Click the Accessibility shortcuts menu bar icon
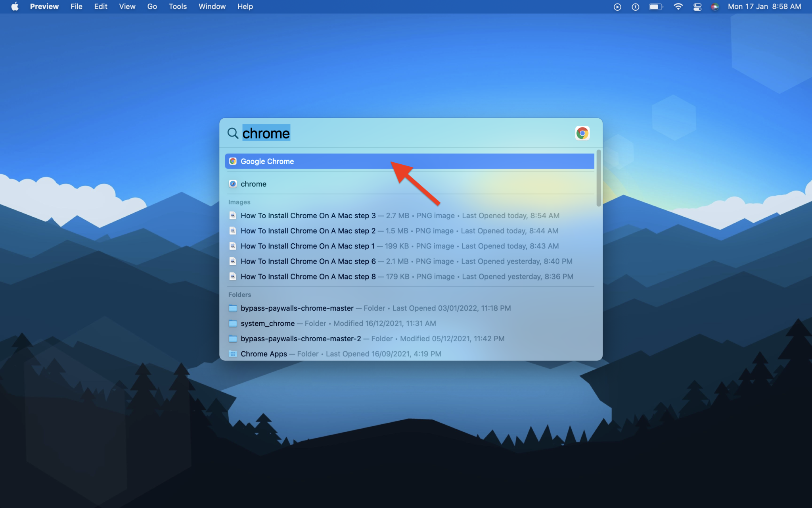Screen dimensions: 812x508 (x=636, y=7)
